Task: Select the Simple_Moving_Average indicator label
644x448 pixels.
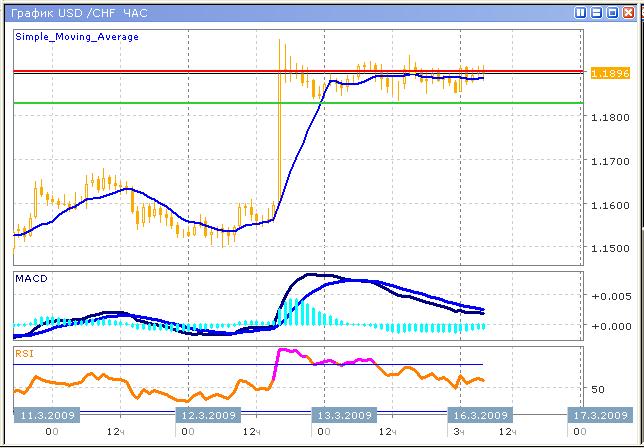Action: coord(77,37)
